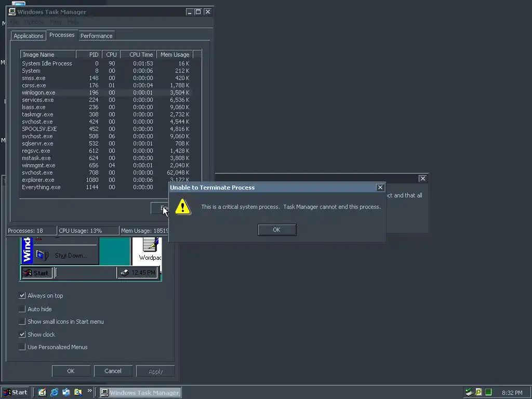Click Apply in the taskbar properties window
532x399 pixels.
click(155, 371)
